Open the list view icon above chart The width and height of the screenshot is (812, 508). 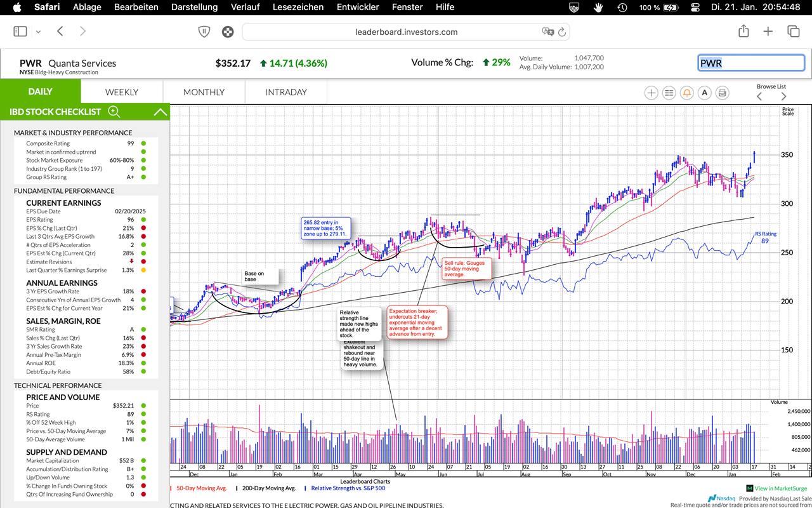669,93
